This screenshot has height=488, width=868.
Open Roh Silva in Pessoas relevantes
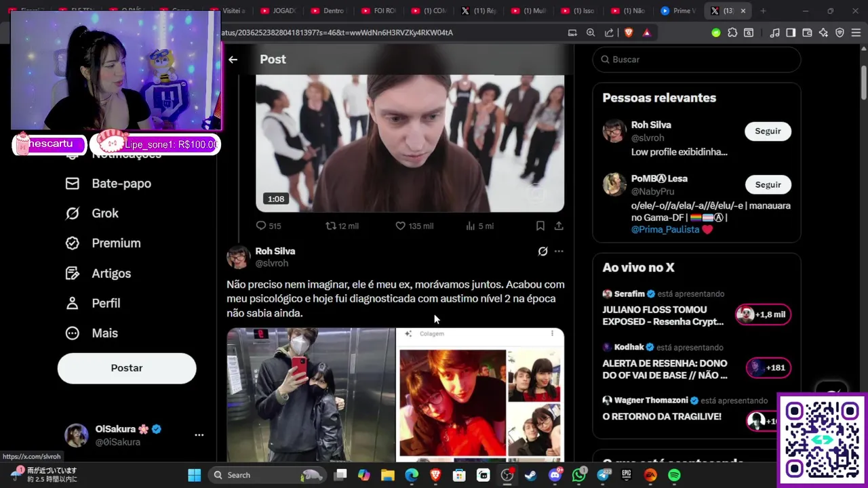click(651, 125)
